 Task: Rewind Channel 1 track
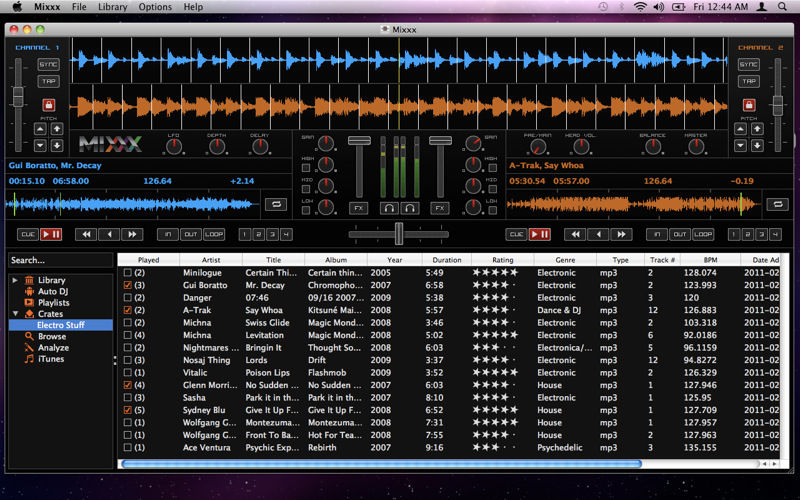pyautogui.click(x=86, y=234)
